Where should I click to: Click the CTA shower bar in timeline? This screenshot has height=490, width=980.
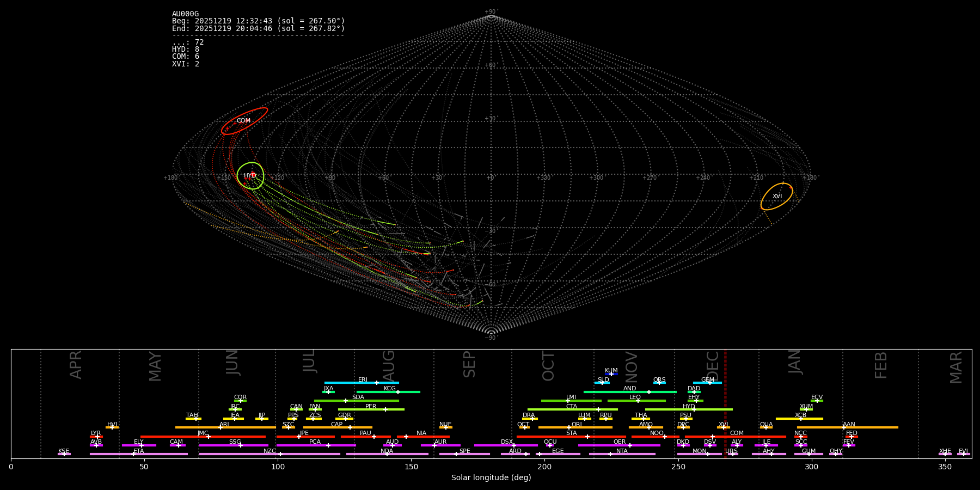point(573,409)
